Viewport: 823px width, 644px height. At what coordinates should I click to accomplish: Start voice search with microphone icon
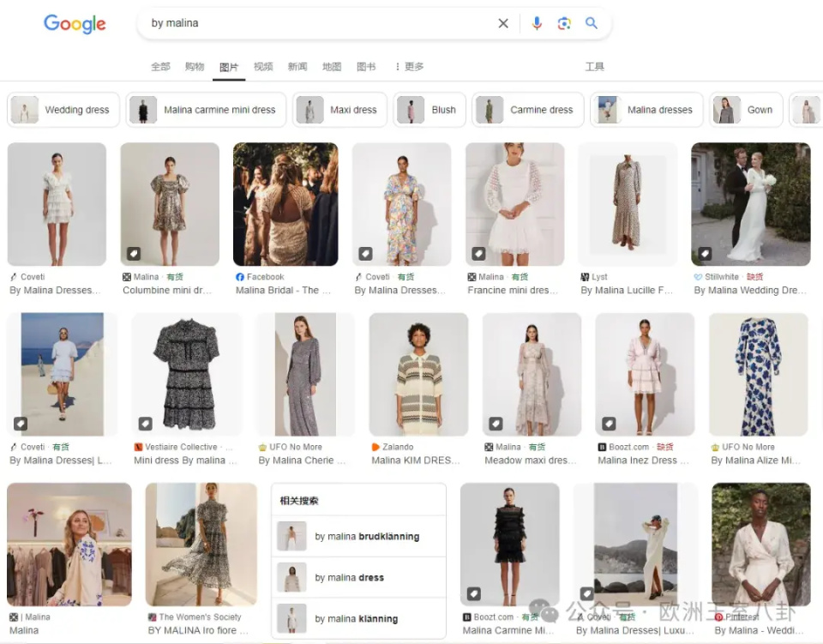pyautogui.click(x=537, y=23)
